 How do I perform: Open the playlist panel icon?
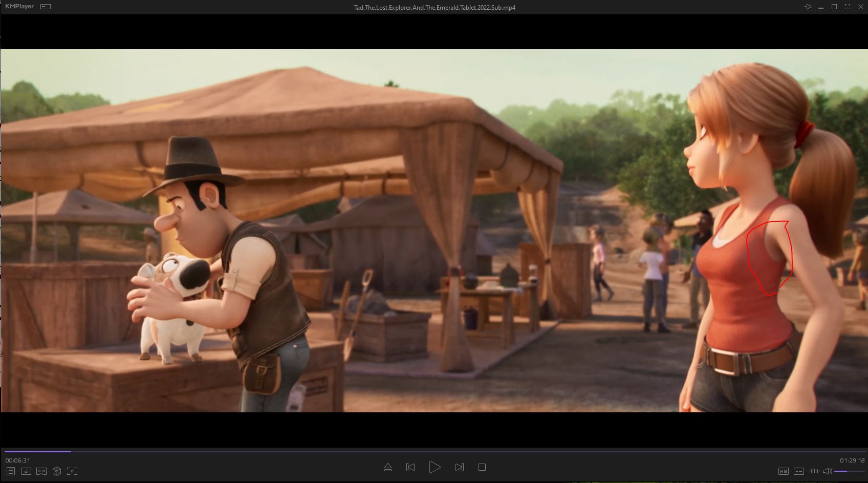[x=10, y=471]
